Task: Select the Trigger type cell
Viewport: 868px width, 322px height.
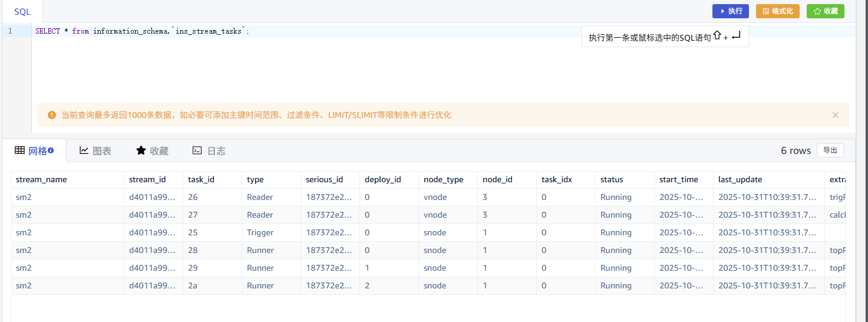Action: click(260, 232)
